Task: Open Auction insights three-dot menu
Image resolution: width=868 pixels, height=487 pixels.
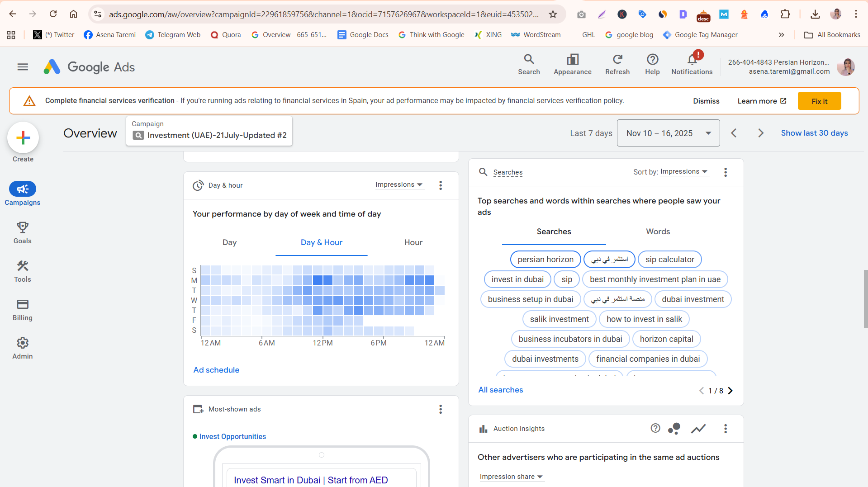Action: 726,429
